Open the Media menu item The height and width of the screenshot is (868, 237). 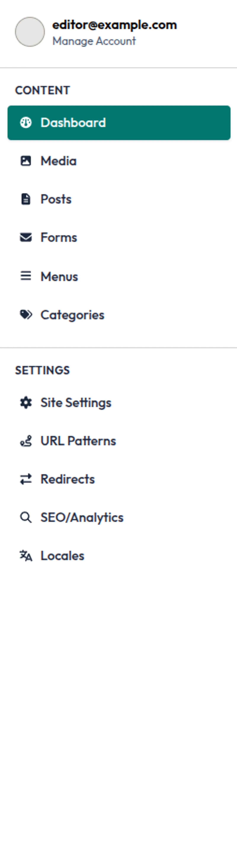(x=59, y=161)
